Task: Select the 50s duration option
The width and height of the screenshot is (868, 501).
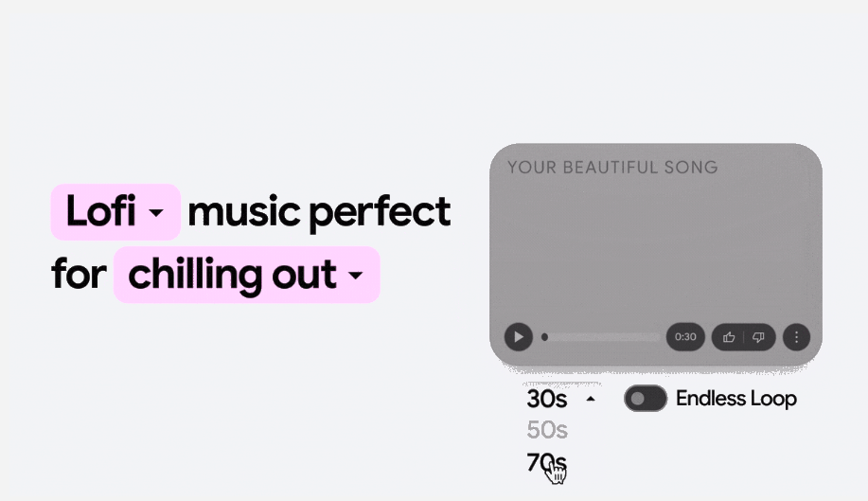Action: pos(547,430)
